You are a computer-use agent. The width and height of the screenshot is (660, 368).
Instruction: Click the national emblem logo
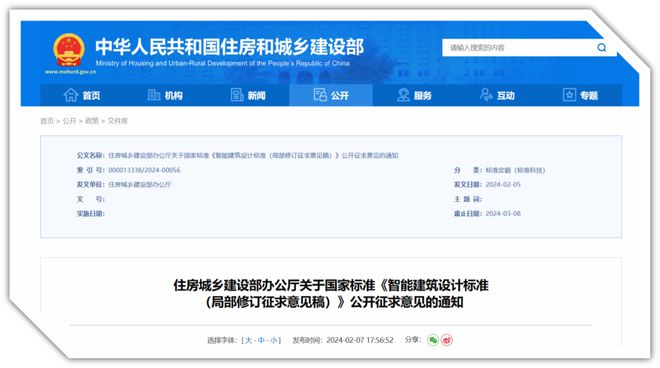pos(69,50)
